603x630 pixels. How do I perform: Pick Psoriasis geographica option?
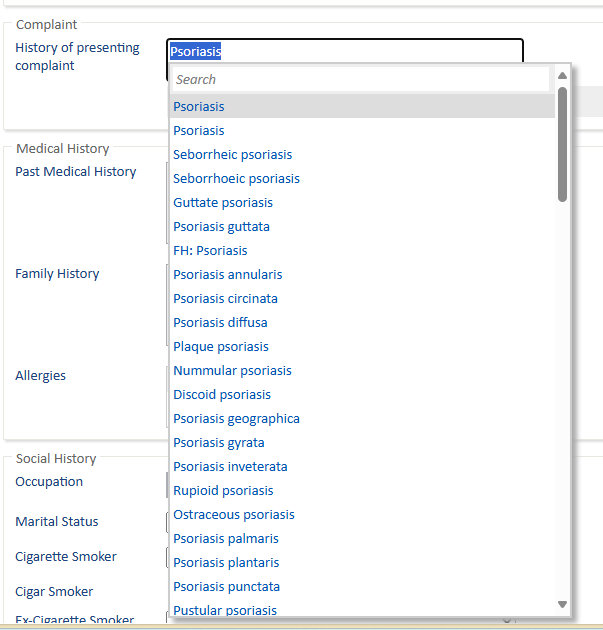(236, 419)
